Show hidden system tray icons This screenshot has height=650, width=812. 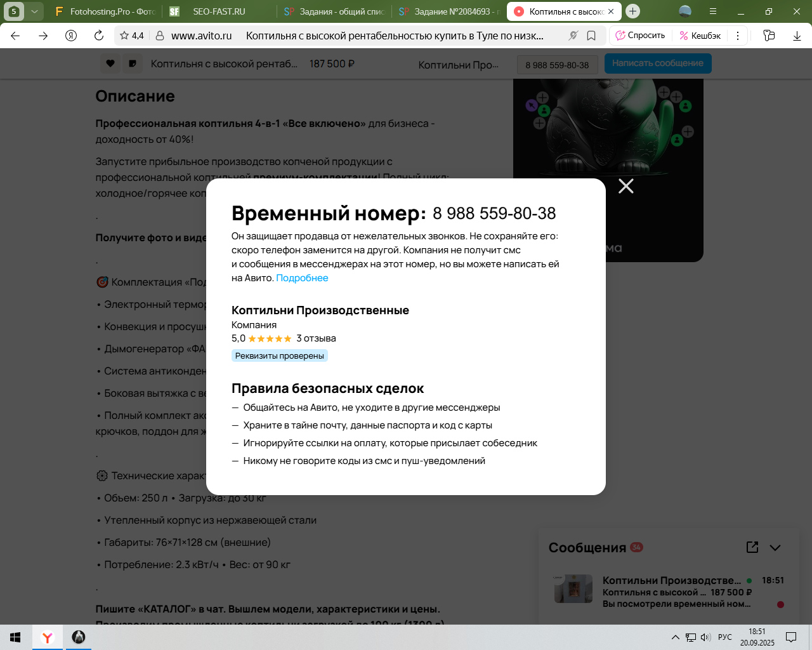(x=675, y=637)
